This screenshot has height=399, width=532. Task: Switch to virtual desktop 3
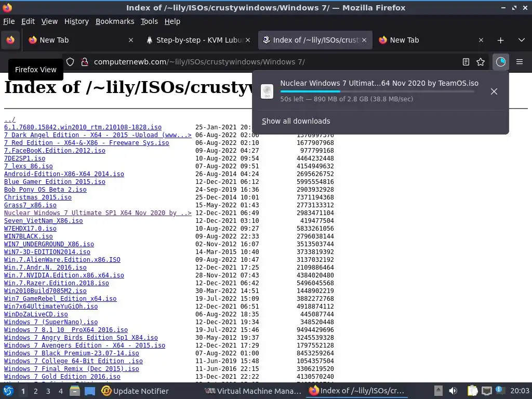[48, 391]
